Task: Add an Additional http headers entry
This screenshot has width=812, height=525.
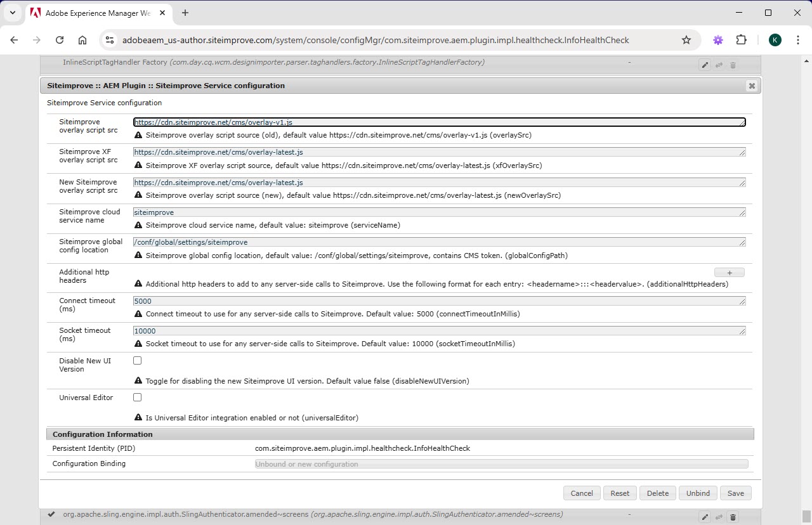Action: [730, 273]
